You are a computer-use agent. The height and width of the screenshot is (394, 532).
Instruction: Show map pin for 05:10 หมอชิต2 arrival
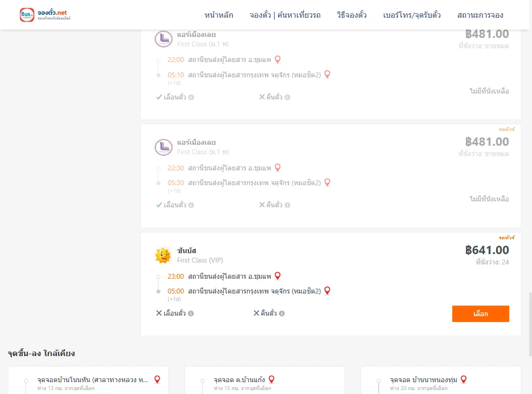pos(327,74)
